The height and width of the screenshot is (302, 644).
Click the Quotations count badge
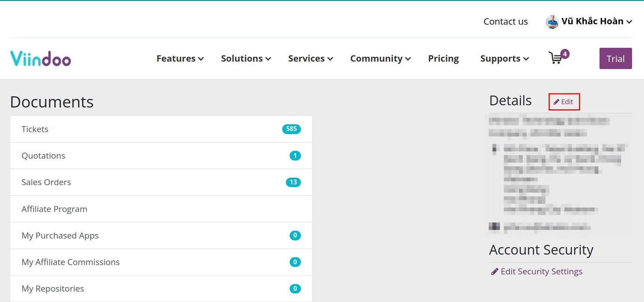click(x=295, y=156)
